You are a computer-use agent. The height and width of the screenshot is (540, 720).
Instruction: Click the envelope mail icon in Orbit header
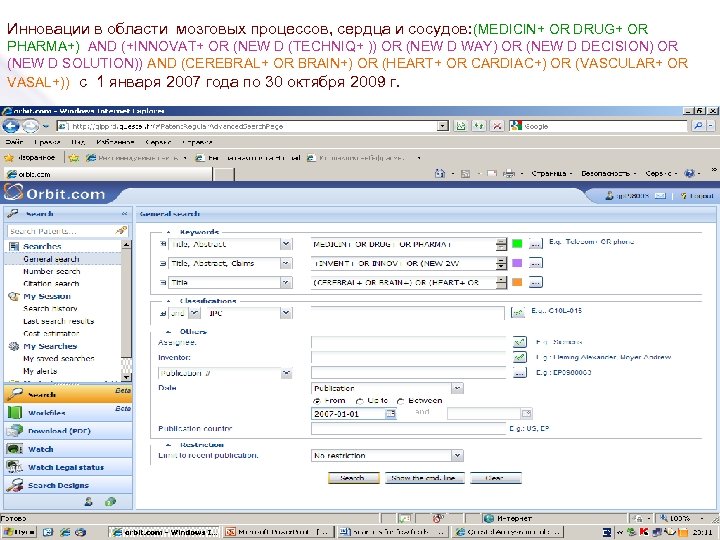tap(660, 196)
